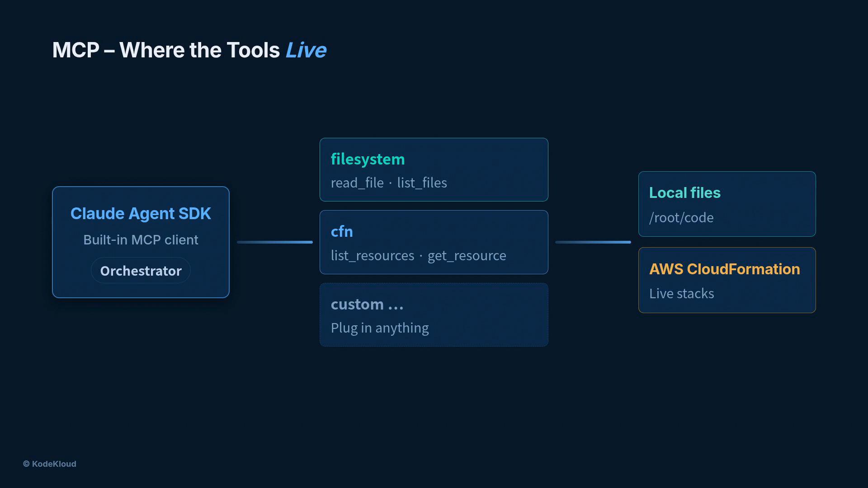
Task: Select the filesystem server heading
Action: (x=368, y=159)
